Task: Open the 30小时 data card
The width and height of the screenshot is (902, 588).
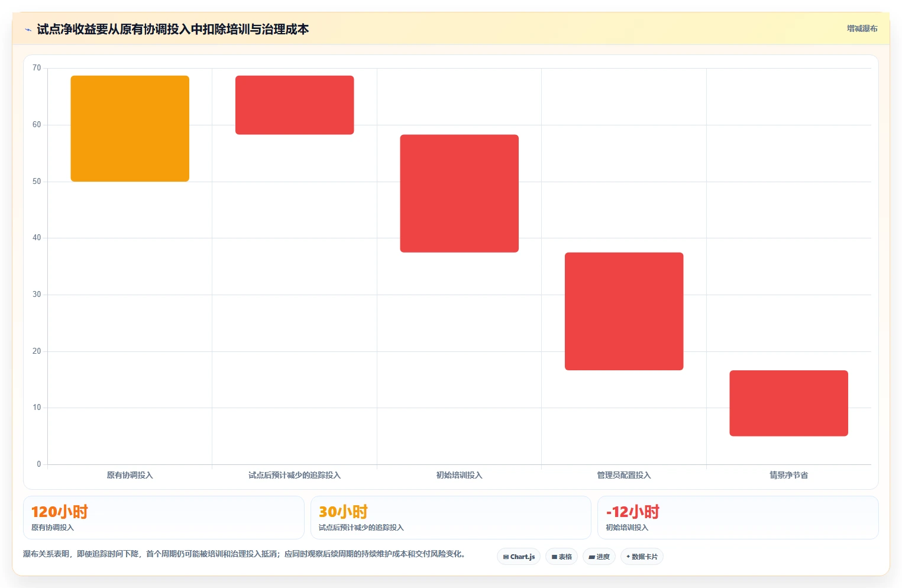Action: point(451,518)
